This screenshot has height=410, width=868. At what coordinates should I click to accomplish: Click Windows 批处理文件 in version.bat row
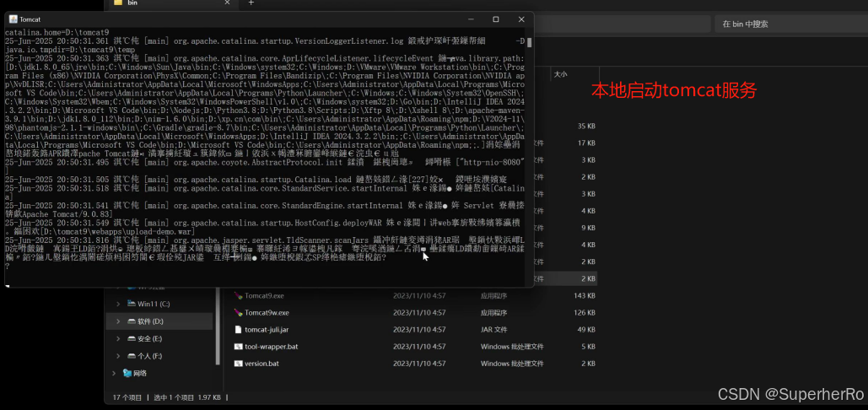pyautogui.click(x=512, y=364)
